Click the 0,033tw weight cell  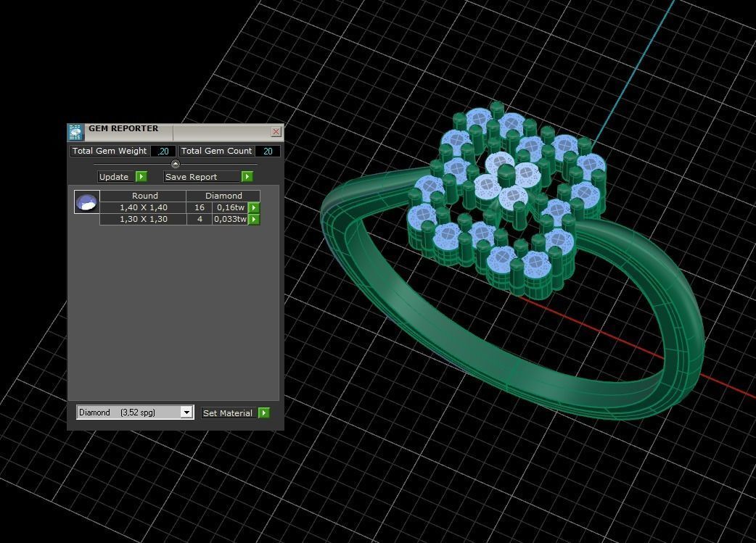pyautogui.click(x=230, y=219)
